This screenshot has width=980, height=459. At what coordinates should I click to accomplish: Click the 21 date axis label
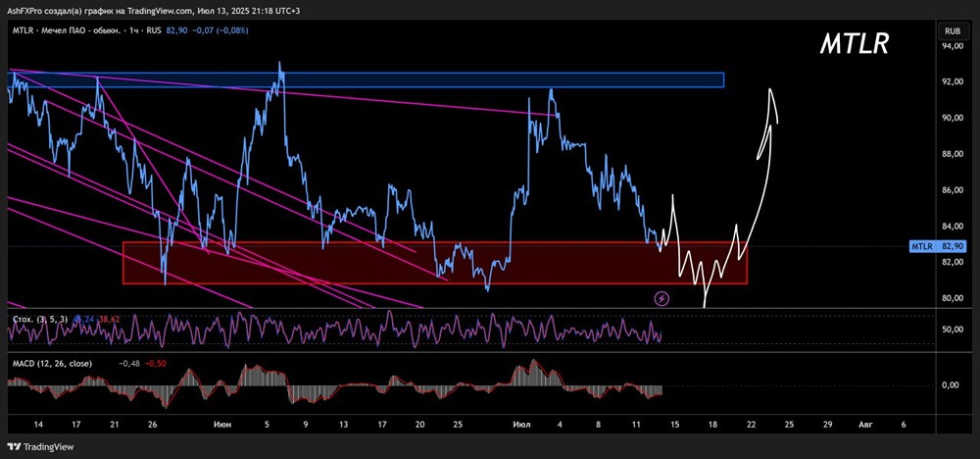[x=115, y=425]
